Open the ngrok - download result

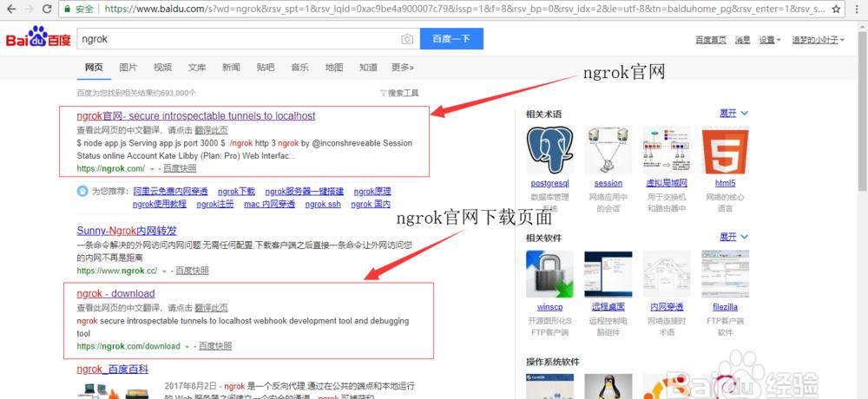coord(115,293)
